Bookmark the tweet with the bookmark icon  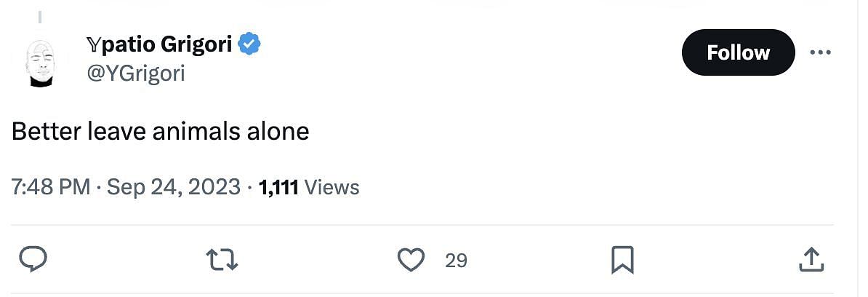pyautogui.click(x=622, y=260)
